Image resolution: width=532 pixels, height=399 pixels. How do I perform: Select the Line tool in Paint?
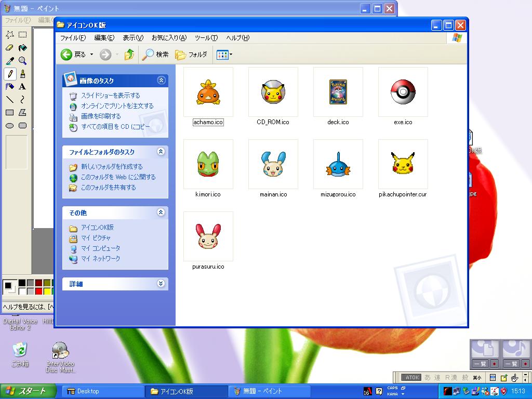pos(10,99)
